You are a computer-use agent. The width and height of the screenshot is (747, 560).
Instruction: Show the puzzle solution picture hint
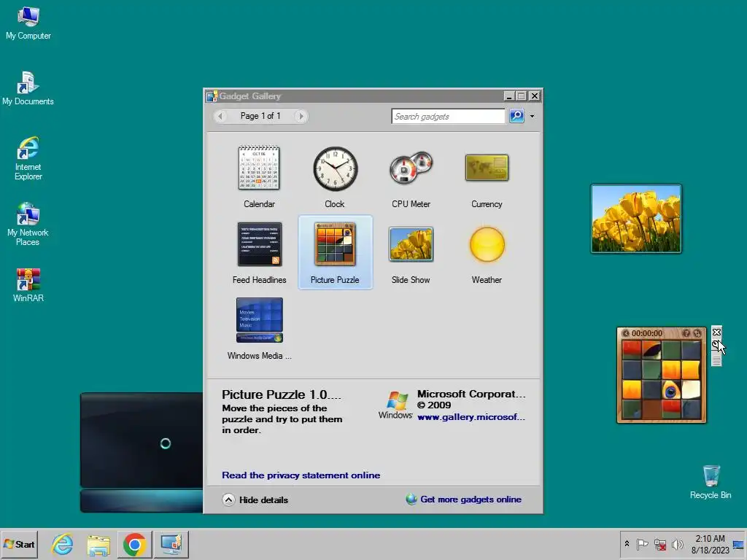tap(686, 333)
